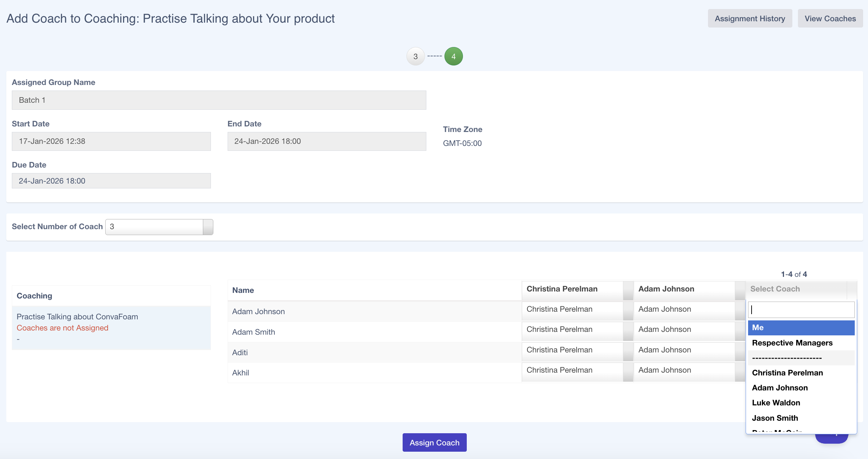Open the View Coaches page
Viewport: 868px width, 459px height.
pos(830,18)
